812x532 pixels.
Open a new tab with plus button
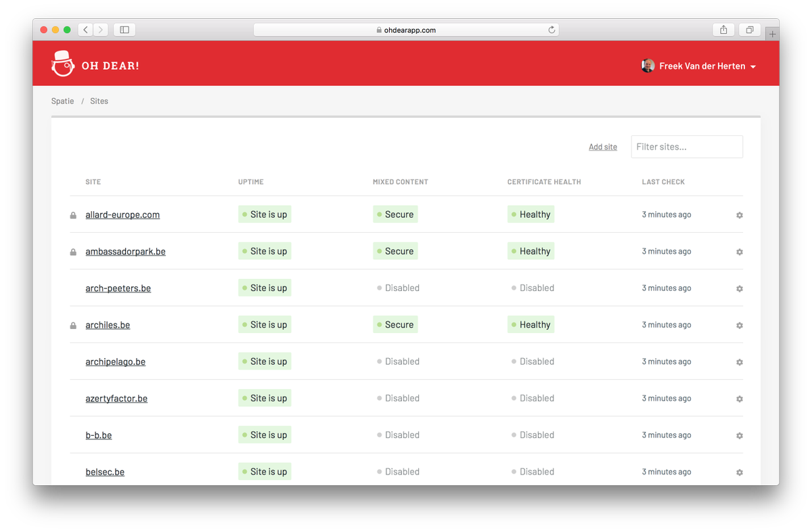tap(773, 33)
